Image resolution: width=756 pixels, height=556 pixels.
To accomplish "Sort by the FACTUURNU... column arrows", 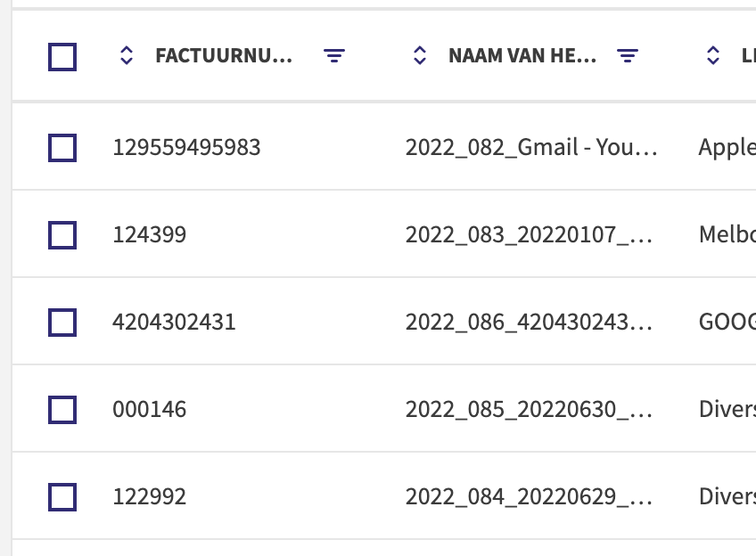I will [x=127, y=55].
